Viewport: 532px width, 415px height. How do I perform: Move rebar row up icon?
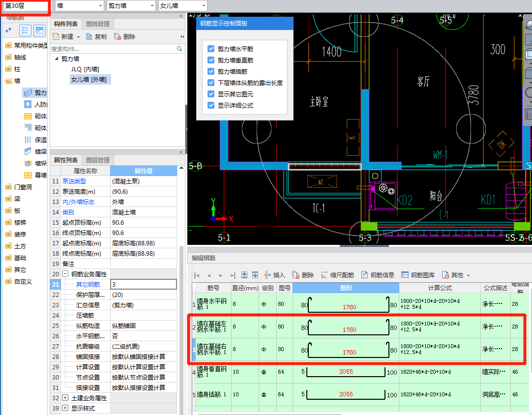click(244, 275)
